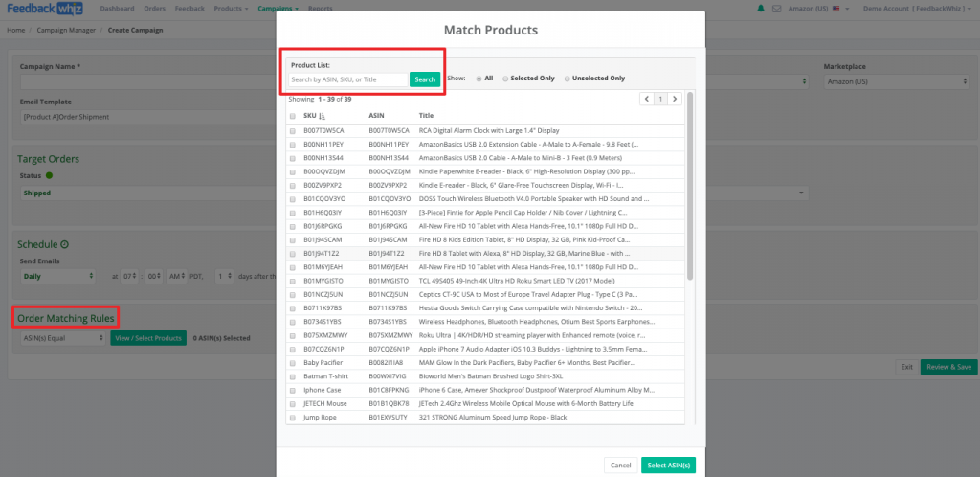The image size is (980, 477).
Task: Open the Products menu
Action: point(231,9)
